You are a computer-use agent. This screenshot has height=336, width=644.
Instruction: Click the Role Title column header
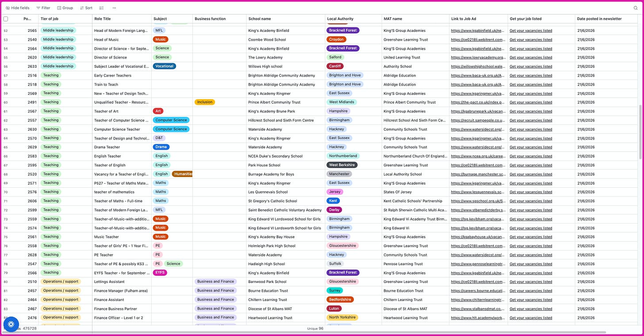122,19
